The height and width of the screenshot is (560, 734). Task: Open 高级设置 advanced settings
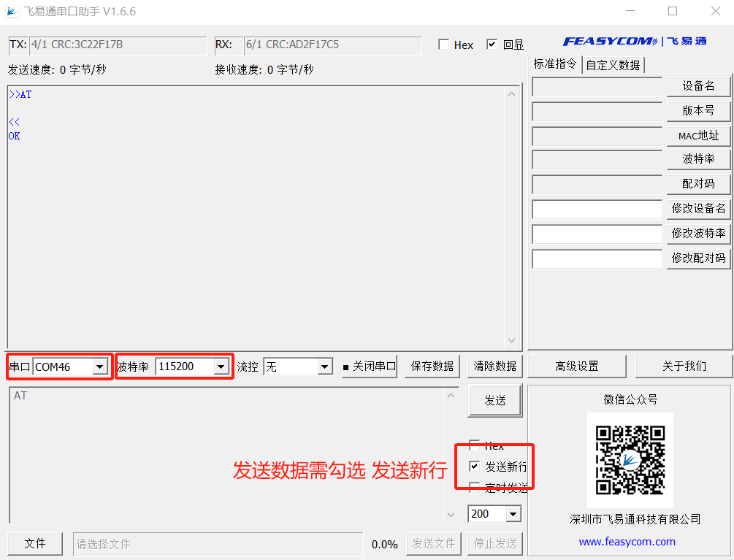pyautogui.click(x=576, y=367)
